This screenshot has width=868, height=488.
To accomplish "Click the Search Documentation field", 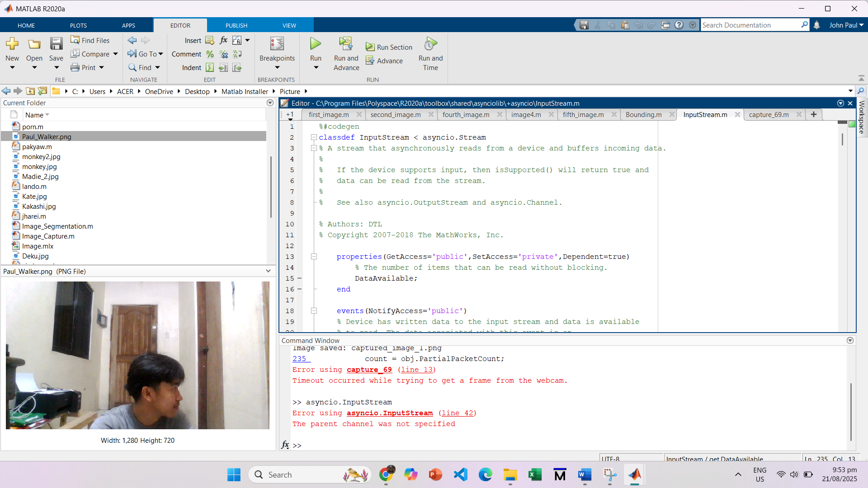I will tap(750, 25).
